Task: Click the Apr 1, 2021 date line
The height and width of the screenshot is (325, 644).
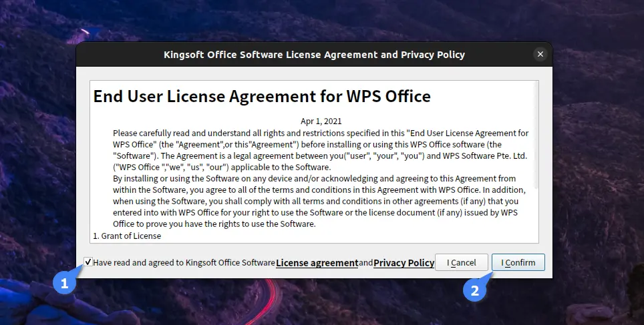Action: (x=321, y=121)
